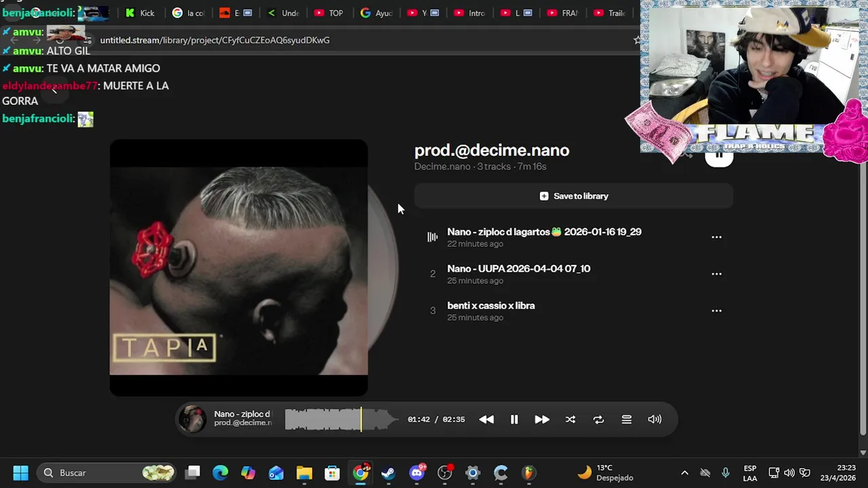Seek within the waveform progress bar
868x488 pixels.
[342, 420]
